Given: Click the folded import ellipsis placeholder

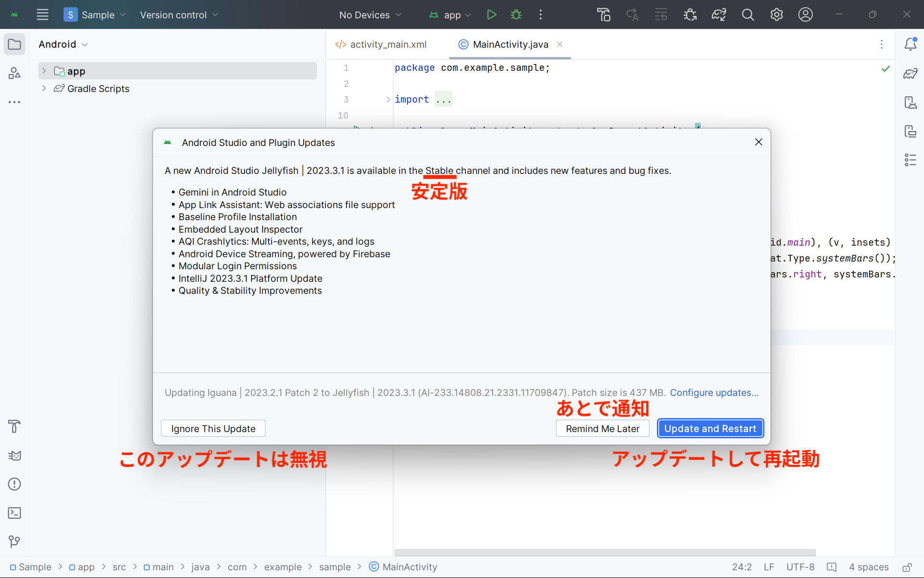Looking at the screenshot, I should point(443,99).
